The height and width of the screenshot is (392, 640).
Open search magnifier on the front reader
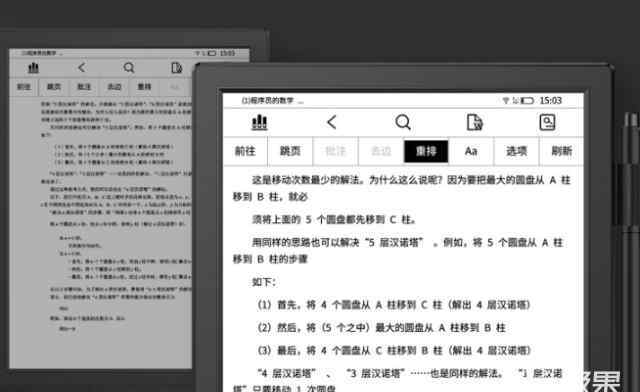point(403,122)
